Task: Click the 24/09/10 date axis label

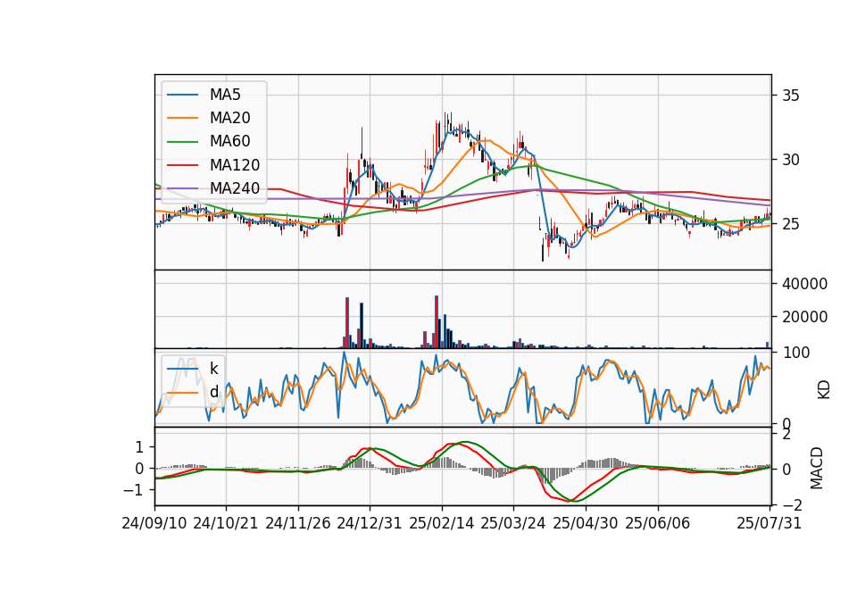Action: coord(154,523)
